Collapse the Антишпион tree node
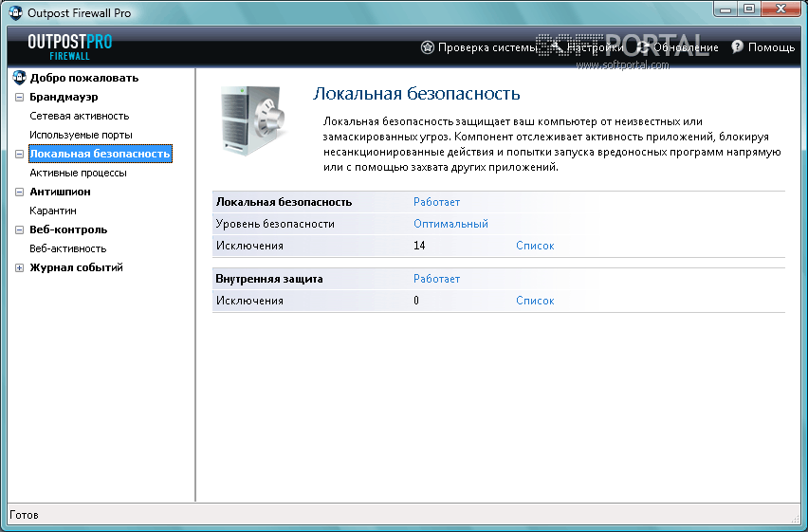 19,192
